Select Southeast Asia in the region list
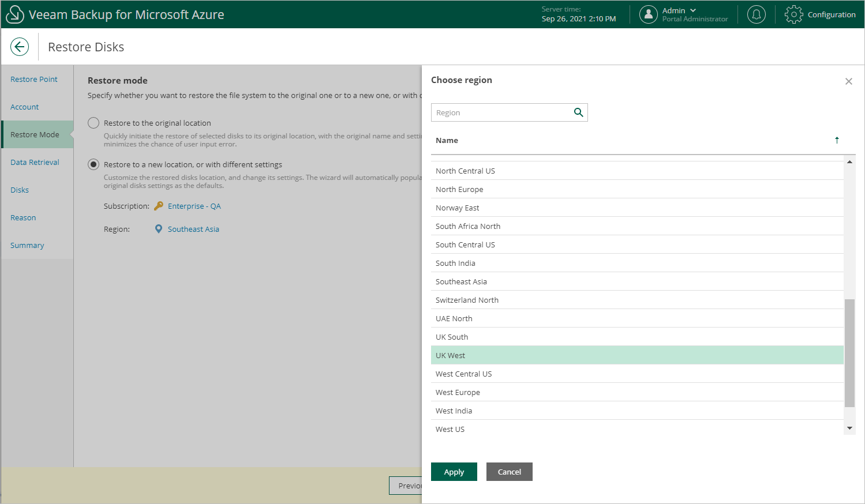This screenshot has height=504, width=865. pos(637,281)
